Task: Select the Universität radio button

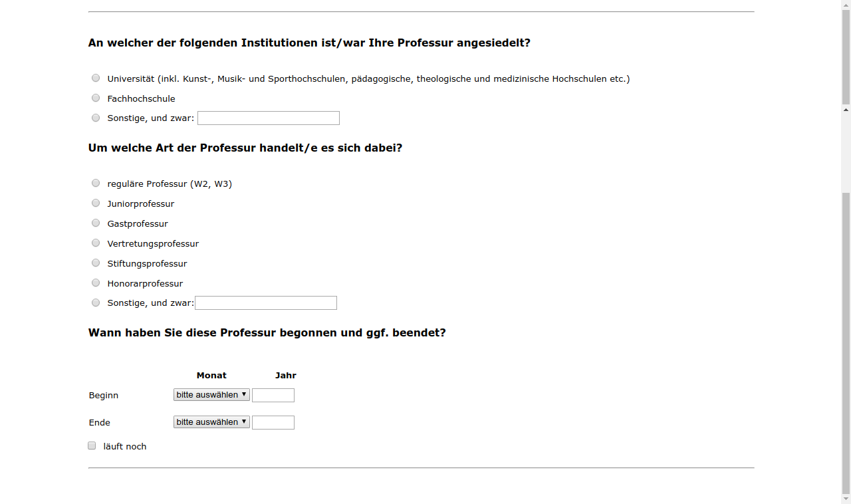Action: [x=96, y=78]
